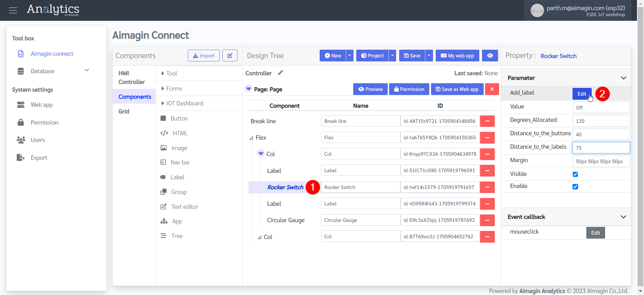Click Edit for mouseclick event
This screenshot has height=295, width=644.
[595, 233]
